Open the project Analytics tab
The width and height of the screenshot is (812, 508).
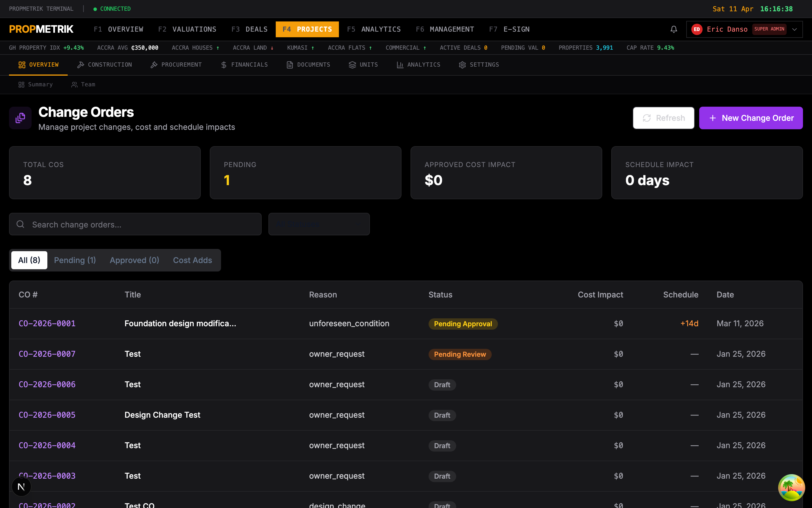pyautogui.click(x=418, y=65)
